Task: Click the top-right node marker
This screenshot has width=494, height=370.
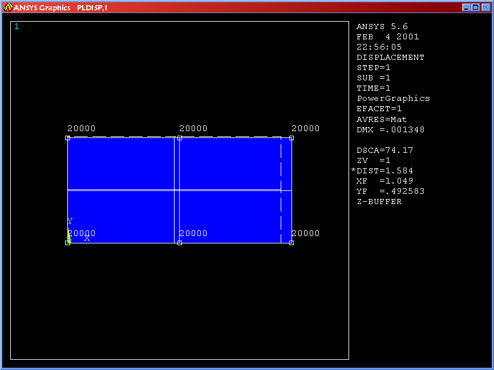Action: 291,138
